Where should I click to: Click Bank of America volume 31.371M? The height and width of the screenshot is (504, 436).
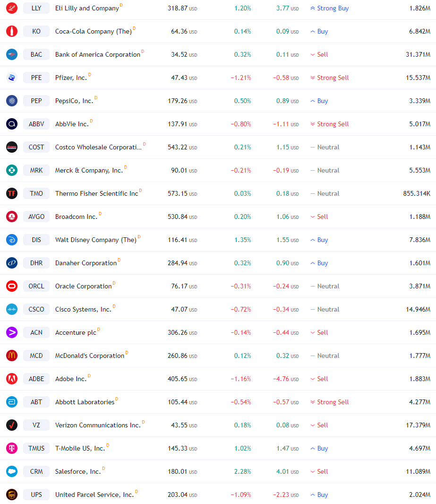click(418, 55)
